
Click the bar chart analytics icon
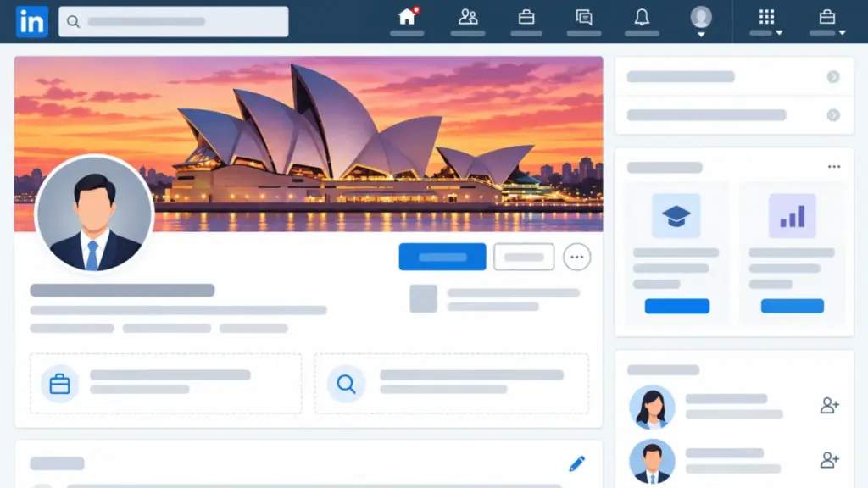tap(793, 216)
